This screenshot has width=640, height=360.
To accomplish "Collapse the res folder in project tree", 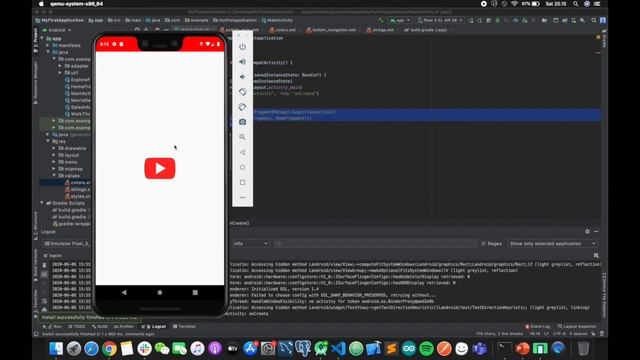I will click(x=48, y=141).
